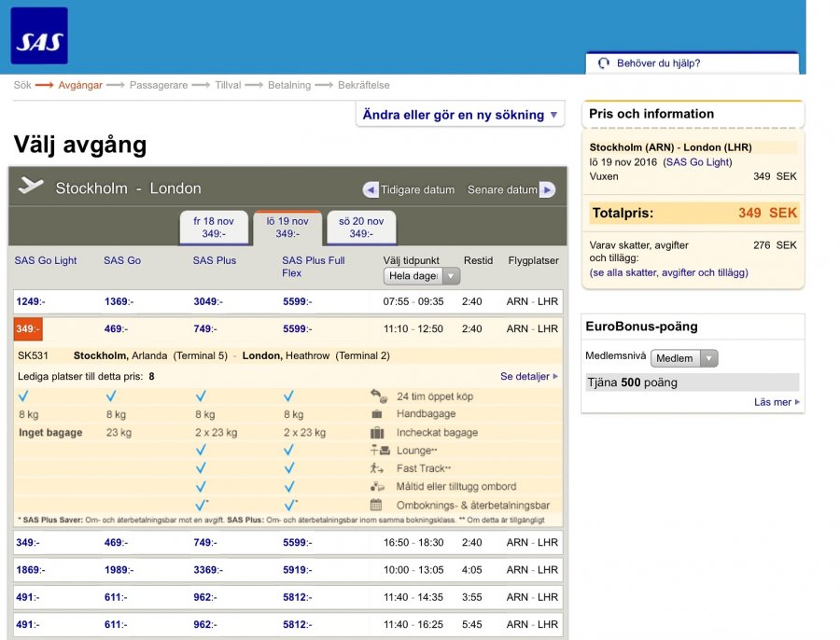Click the headset help icon
Viewport: 840px width, 640px height.
604,63
